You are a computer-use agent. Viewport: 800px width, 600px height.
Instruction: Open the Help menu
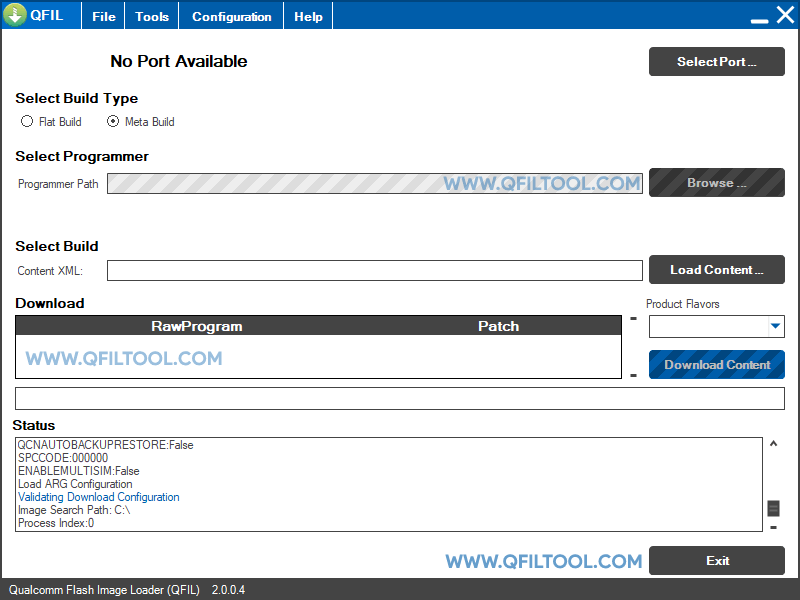pos(307,15)
